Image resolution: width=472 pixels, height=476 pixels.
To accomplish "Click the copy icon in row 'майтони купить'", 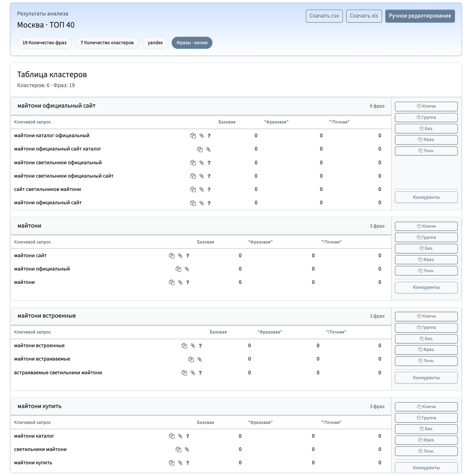I will pos(171,463).
